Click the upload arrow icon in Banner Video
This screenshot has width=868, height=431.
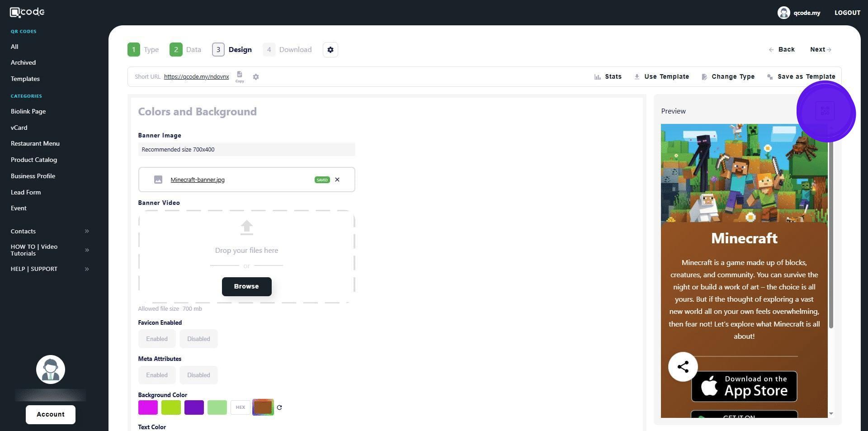point(246,227)
